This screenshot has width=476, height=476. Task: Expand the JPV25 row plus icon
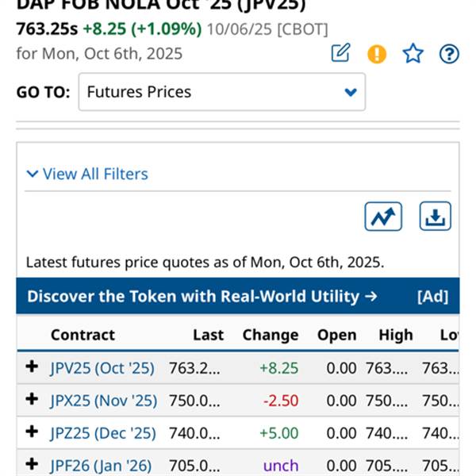32,367
